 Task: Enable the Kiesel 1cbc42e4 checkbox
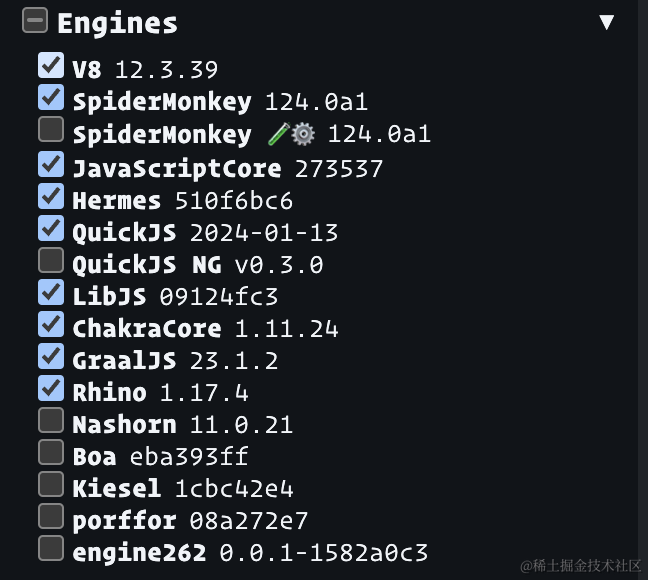pos(51,484)
